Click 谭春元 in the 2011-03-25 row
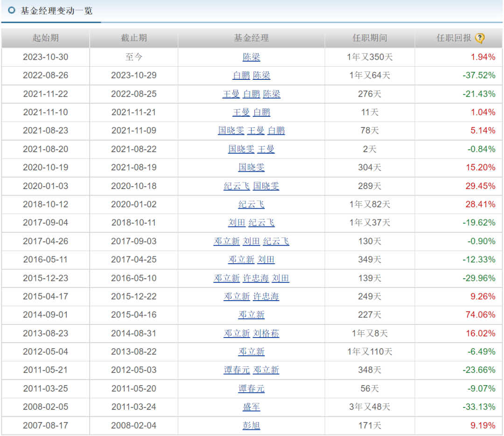The image size is (504, 436). click(x=252, y=388)
